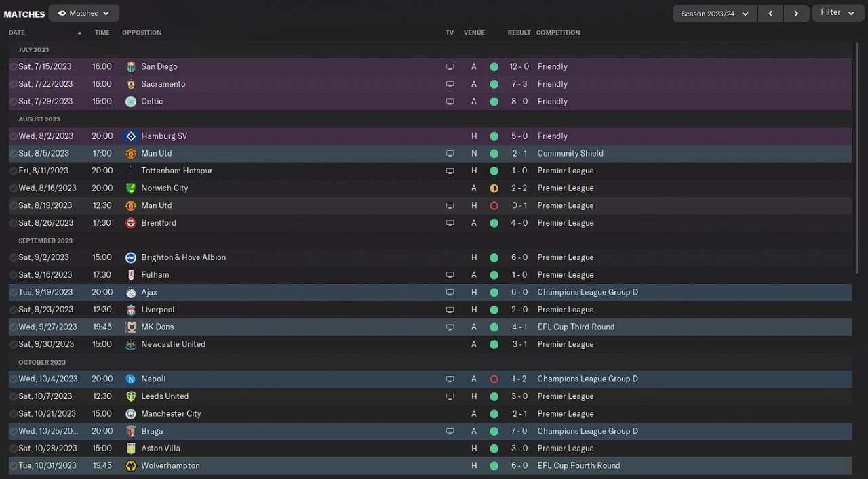Sort by the COMPETITION column header
868x479 pixels.
point(558,33)
